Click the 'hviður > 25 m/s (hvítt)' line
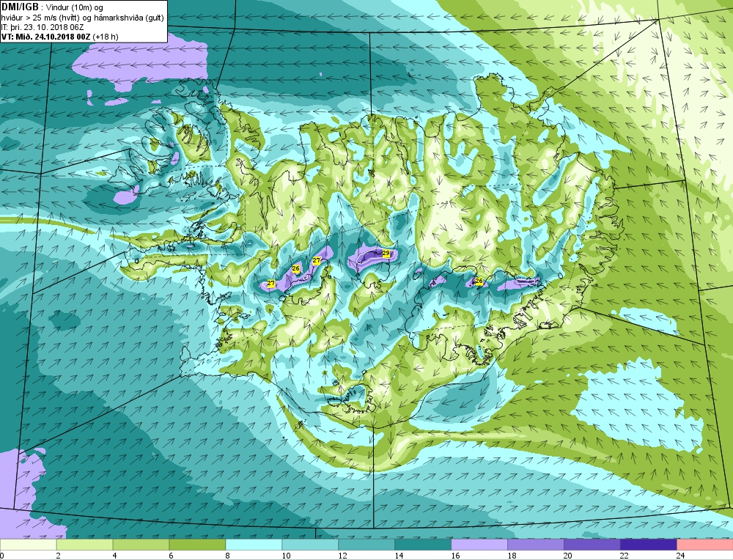 tap(42, 18)
